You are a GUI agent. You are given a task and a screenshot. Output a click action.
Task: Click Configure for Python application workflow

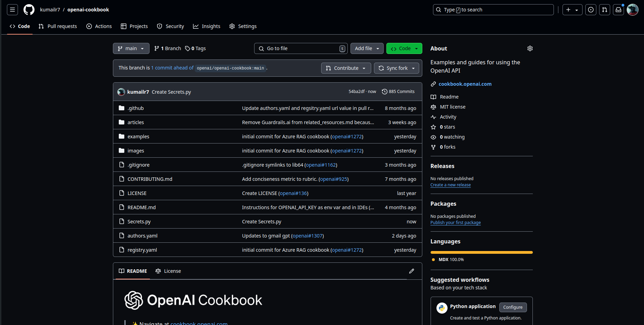513,307
